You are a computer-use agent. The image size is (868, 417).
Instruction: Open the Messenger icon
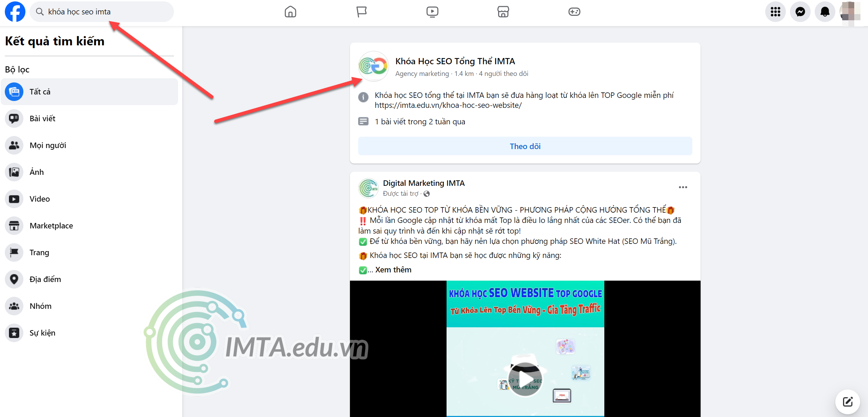(x=800, y=12)
